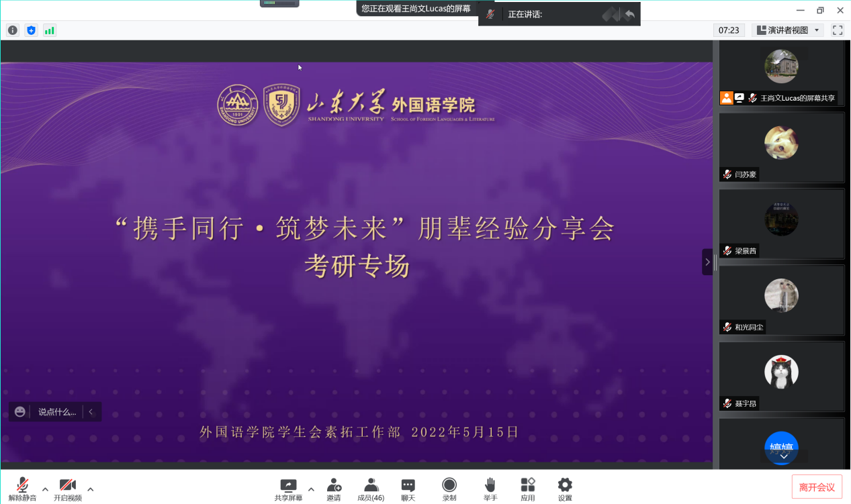Expand share options arrow beside 共享屏幕

311,489
